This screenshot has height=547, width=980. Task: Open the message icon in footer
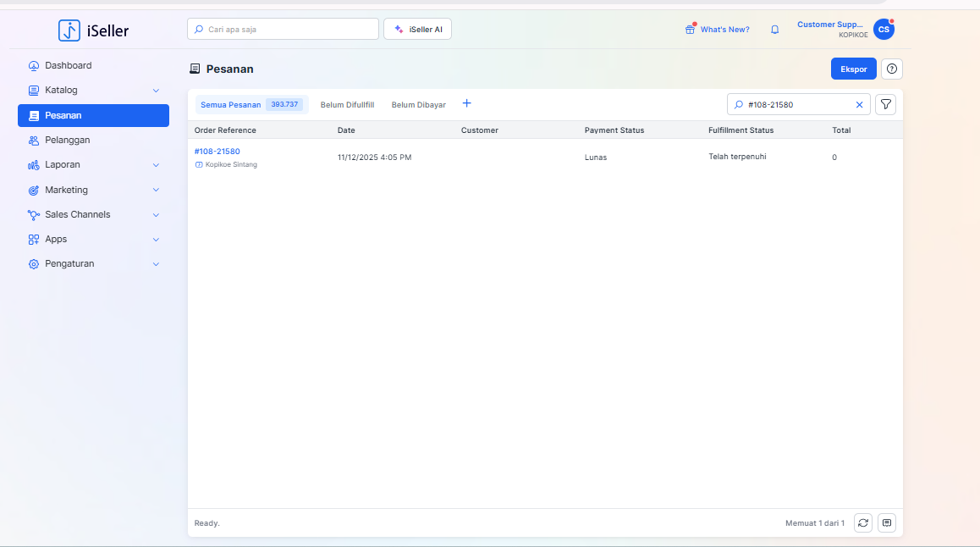(886, 523)
